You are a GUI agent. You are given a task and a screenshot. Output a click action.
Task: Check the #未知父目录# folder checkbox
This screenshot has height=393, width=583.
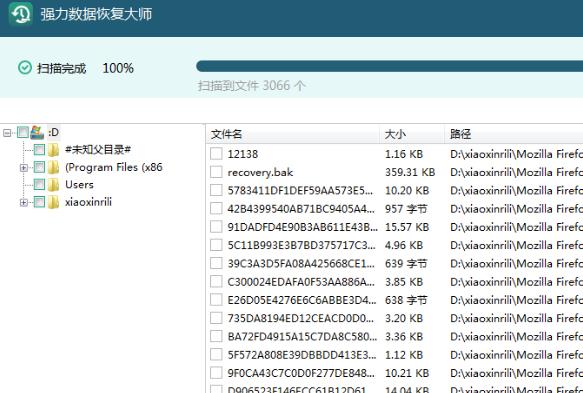click(39, 150)
